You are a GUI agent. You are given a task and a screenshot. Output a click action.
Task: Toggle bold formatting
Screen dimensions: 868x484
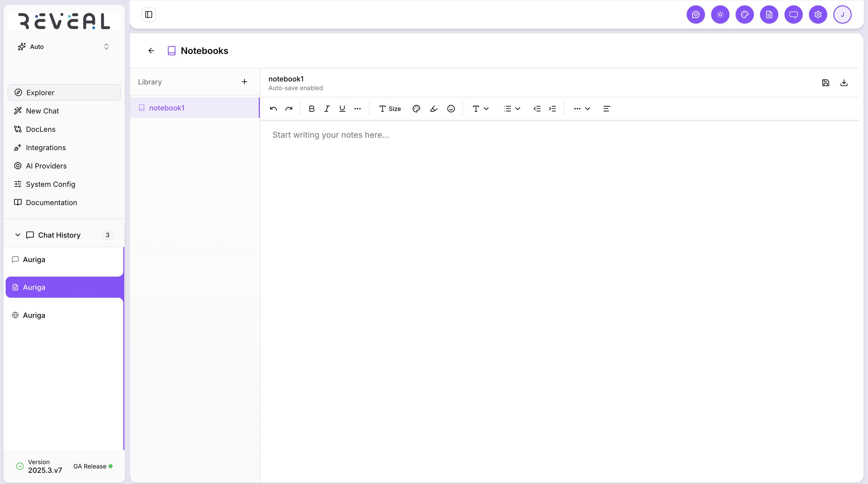pos(312,109)
